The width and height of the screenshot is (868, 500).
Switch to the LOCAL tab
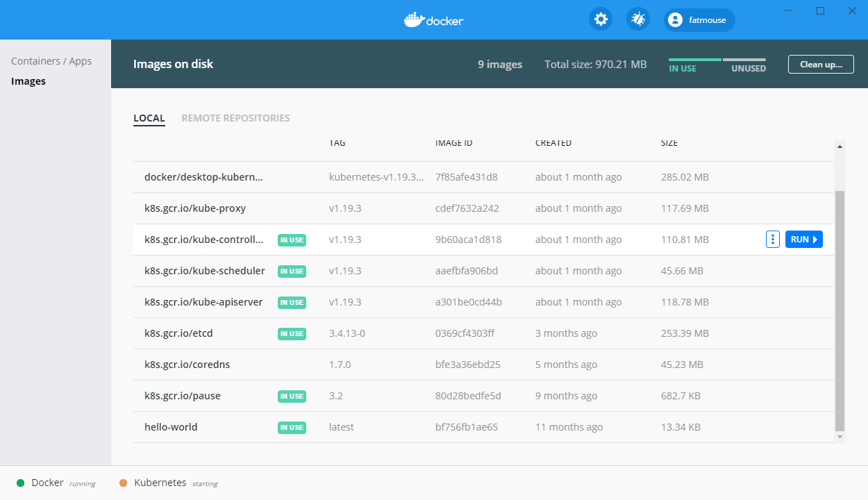149,118
